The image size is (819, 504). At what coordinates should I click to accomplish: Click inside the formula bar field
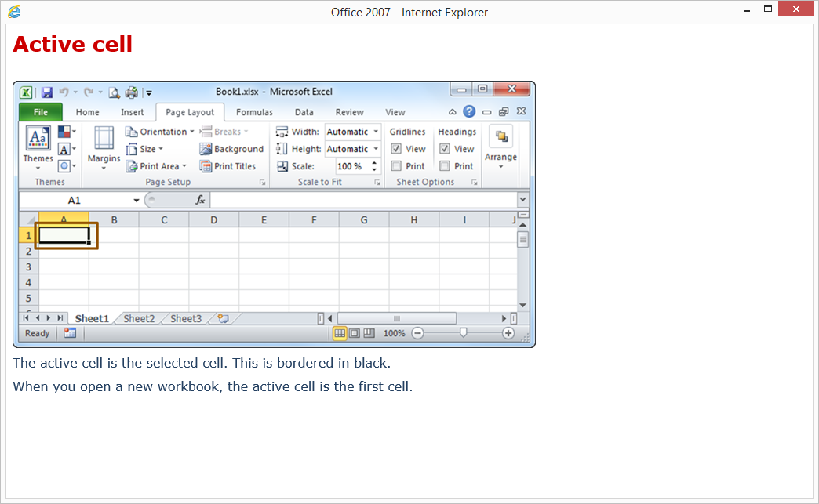click(361, 201)
